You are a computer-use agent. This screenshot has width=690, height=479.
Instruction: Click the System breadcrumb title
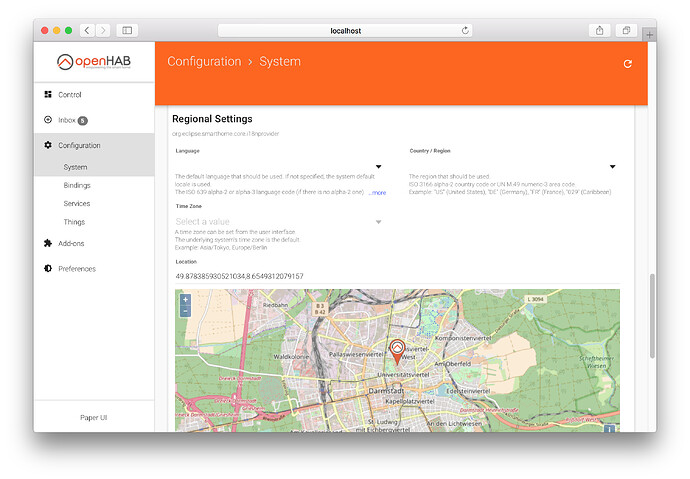280,62
